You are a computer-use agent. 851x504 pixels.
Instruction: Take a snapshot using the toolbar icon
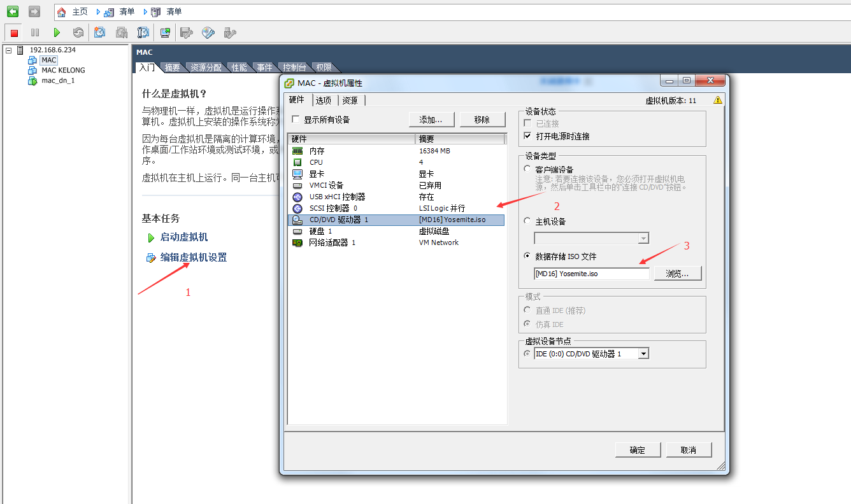tap(100, 32)
